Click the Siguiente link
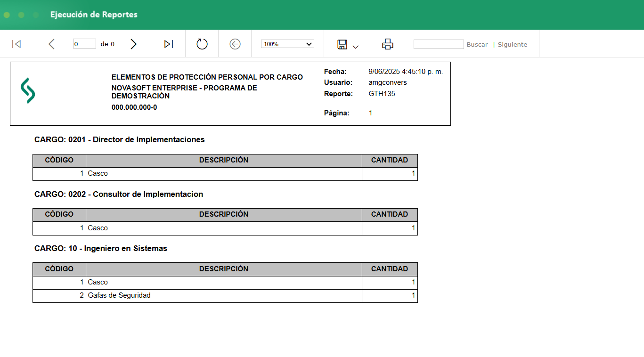This screenshot has width=644, height=357. tap(513, 44)
